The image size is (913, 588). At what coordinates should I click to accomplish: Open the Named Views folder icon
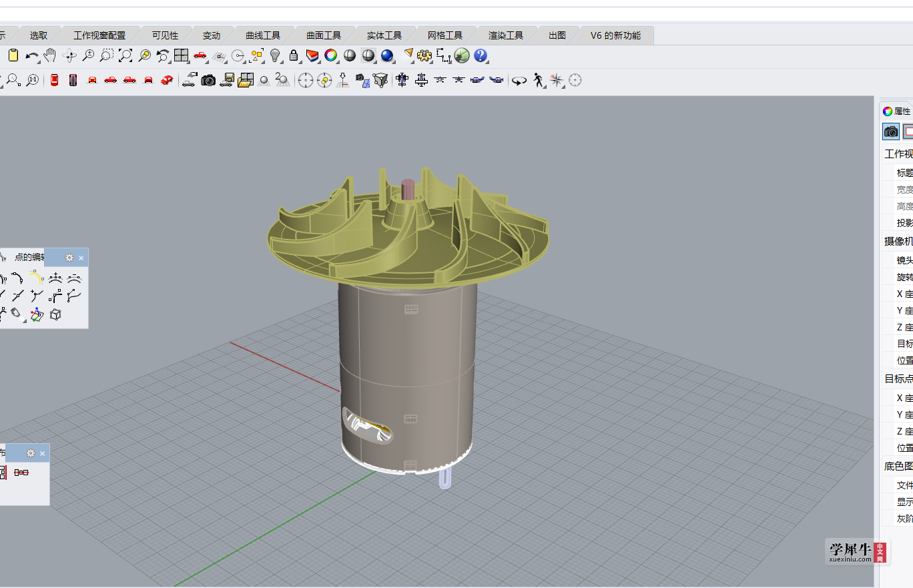[x=246, y=80]
